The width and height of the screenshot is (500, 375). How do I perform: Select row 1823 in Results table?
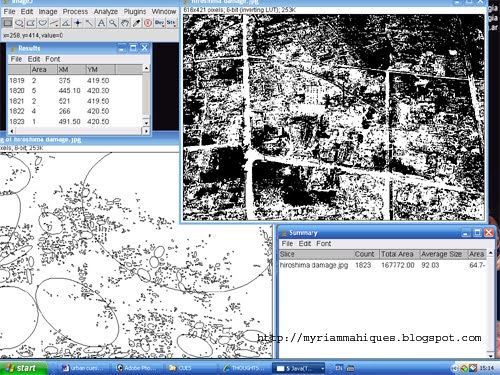tap(75, 122)
